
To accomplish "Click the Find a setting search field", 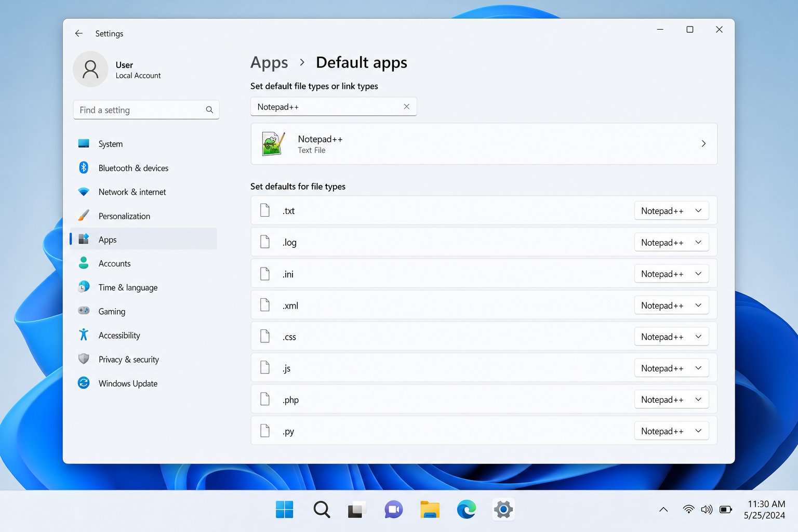I will pyautogui.click(x=147, y=110).
